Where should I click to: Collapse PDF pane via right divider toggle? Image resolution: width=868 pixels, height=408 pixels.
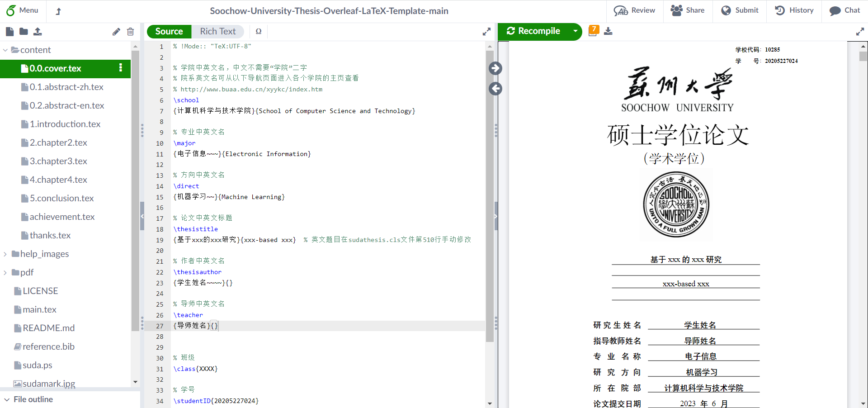click(x=495, y=216)
